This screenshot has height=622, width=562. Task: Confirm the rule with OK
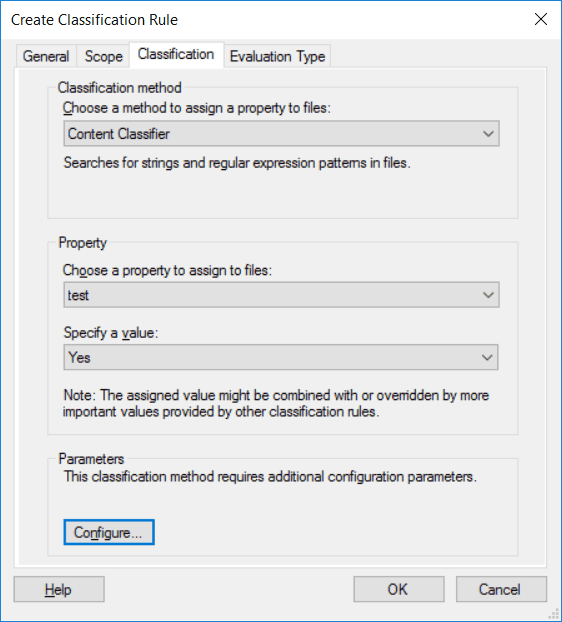(399, 589)
